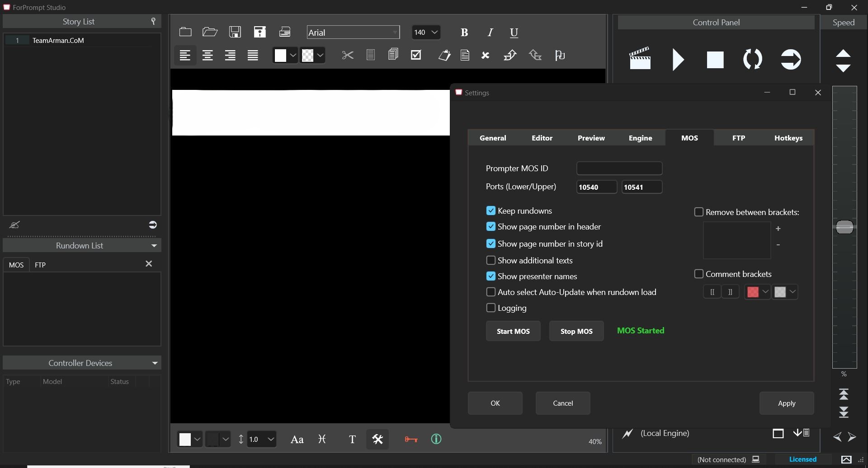The height and width of the screenshot is (468, 868).
Task: Click the copy pages icon in toolbar
Action: pyautogui.click(x=393, y=55)
